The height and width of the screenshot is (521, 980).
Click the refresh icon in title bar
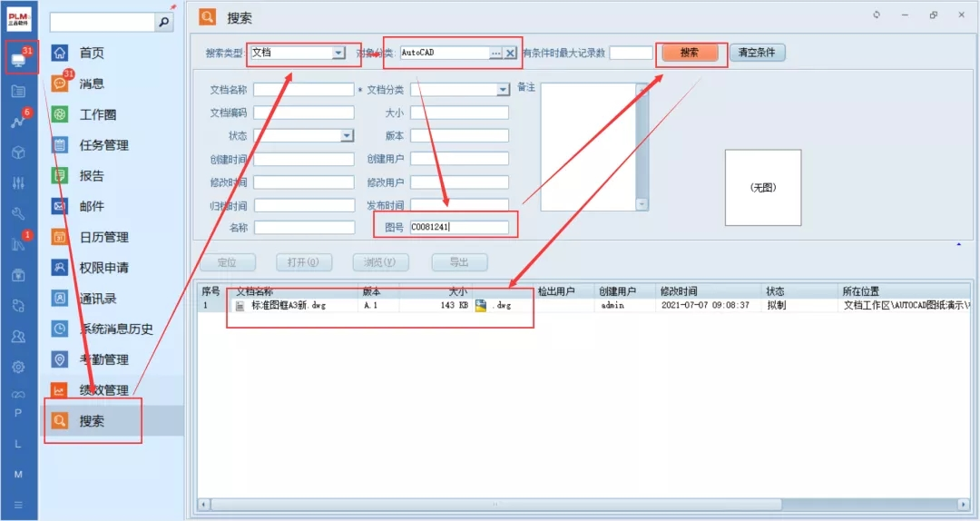877,15
